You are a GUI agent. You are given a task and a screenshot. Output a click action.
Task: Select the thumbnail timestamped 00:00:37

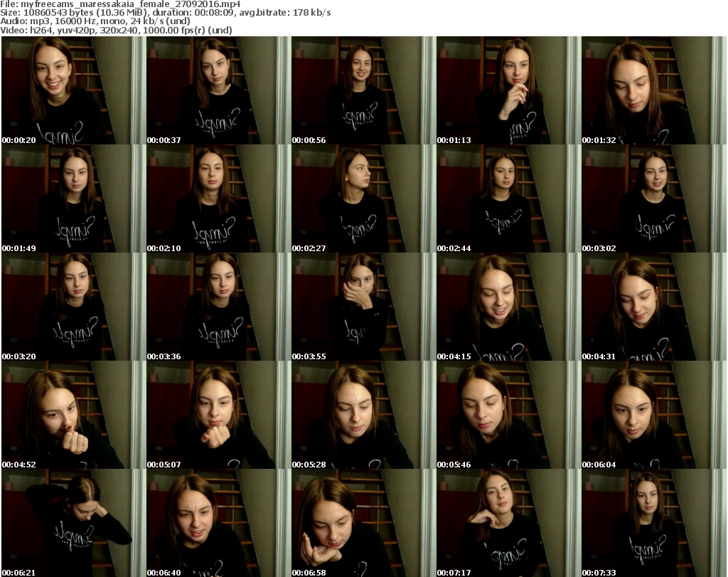click(219, 90)
